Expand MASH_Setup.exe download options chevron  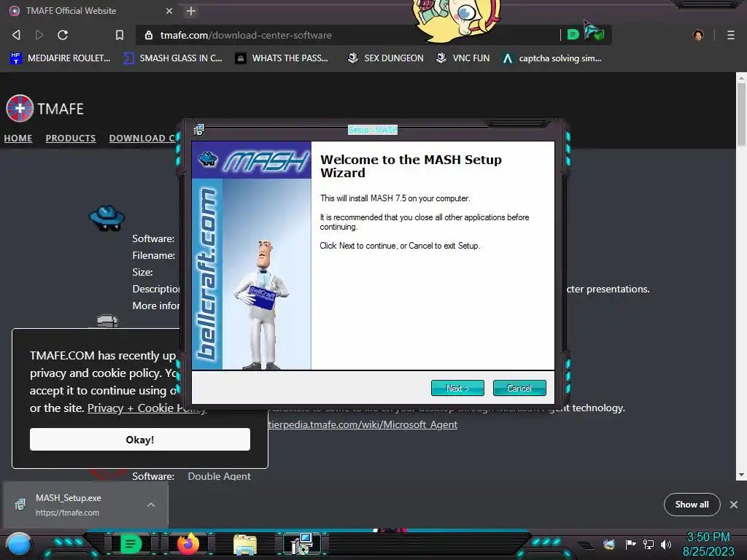pos(150,505)
